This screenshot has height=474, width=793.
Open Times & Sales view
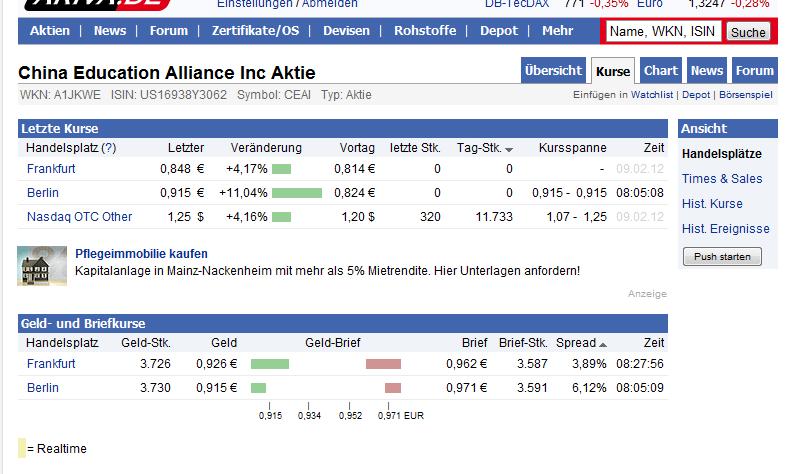click(x=722, y=179)
